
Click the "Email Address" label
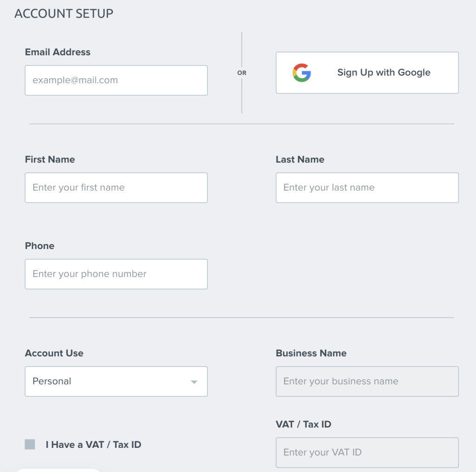coord(57,52)
